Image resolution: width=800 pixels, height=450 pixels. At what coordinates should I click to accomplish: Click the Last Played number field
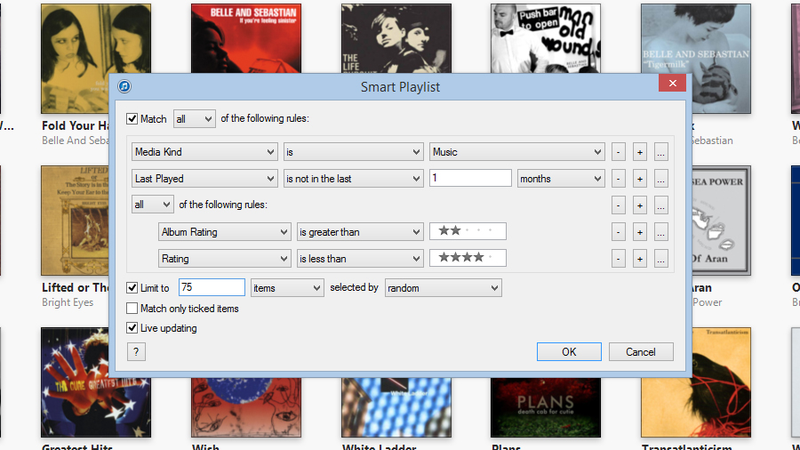(x=470, y=178)
